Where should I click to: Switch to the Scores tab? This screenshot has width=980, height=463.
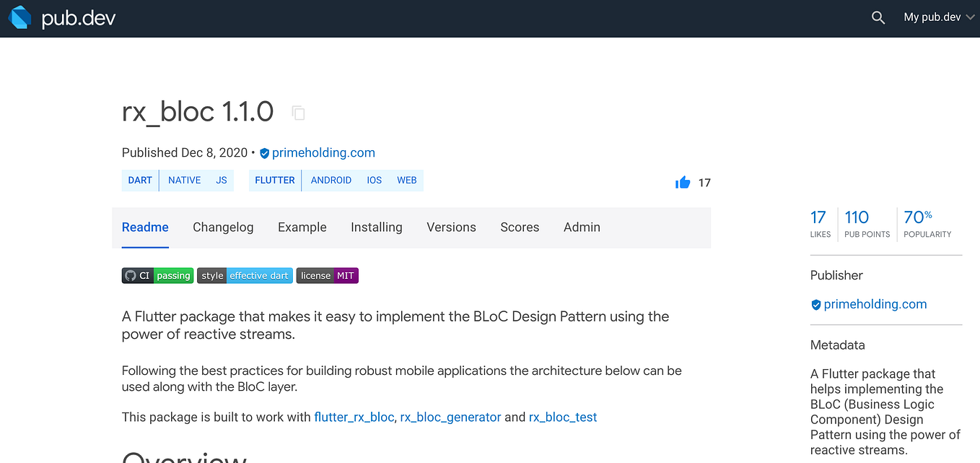pyautogui.click(x=520, y=227)
